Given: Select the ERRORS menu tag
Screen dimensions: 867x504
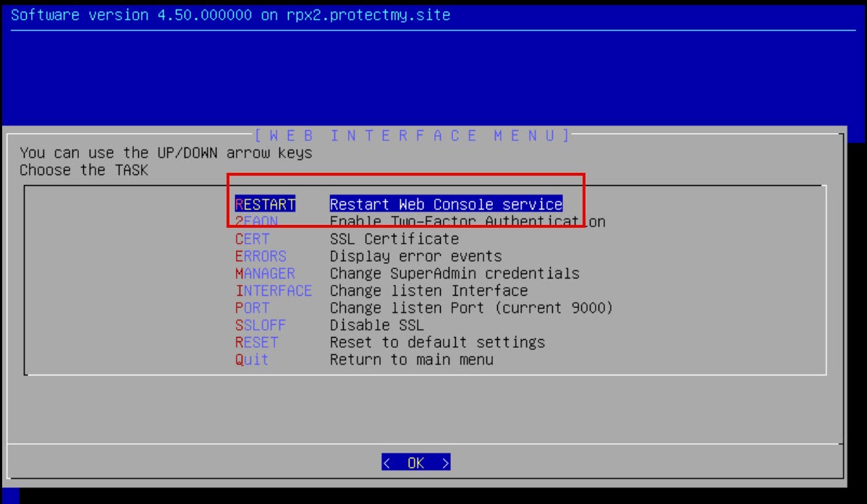Looking at the screenshot, I should 261,257.
